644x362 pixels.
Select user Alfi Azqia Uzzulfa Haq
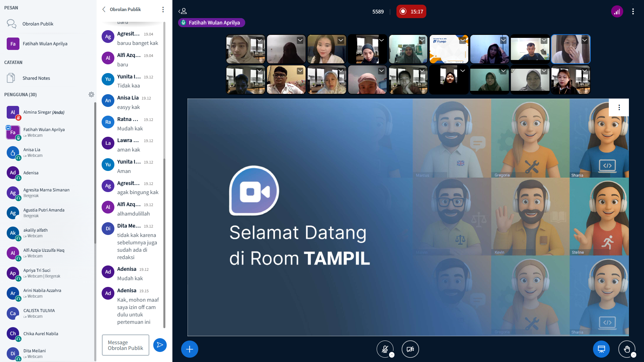point(48,253)
